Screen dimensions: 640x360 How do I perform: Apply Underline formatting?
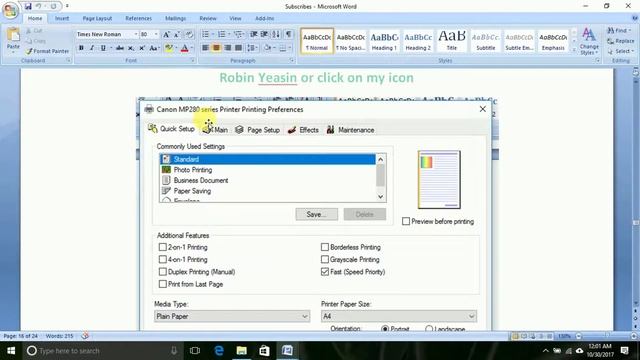point(103,48)
